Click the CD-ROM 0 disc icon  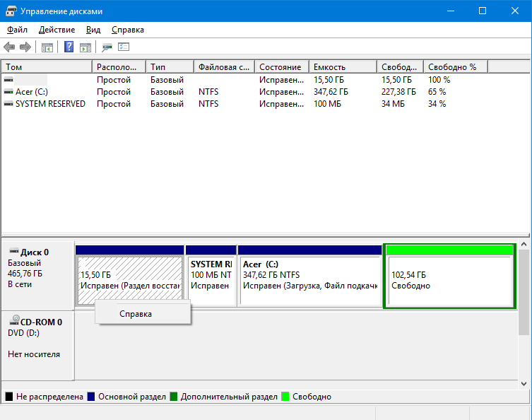(15, 320)
